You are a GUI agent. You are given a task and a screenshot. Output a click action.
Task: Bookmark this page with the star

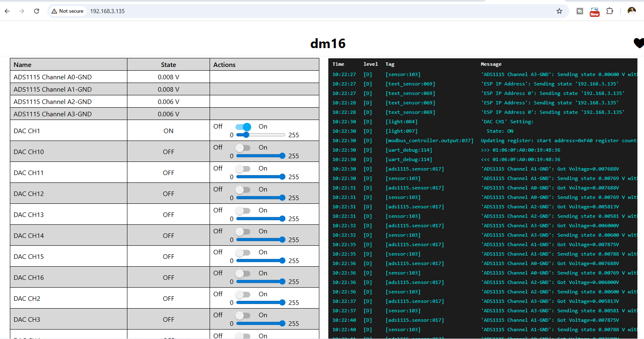[559, 11]
